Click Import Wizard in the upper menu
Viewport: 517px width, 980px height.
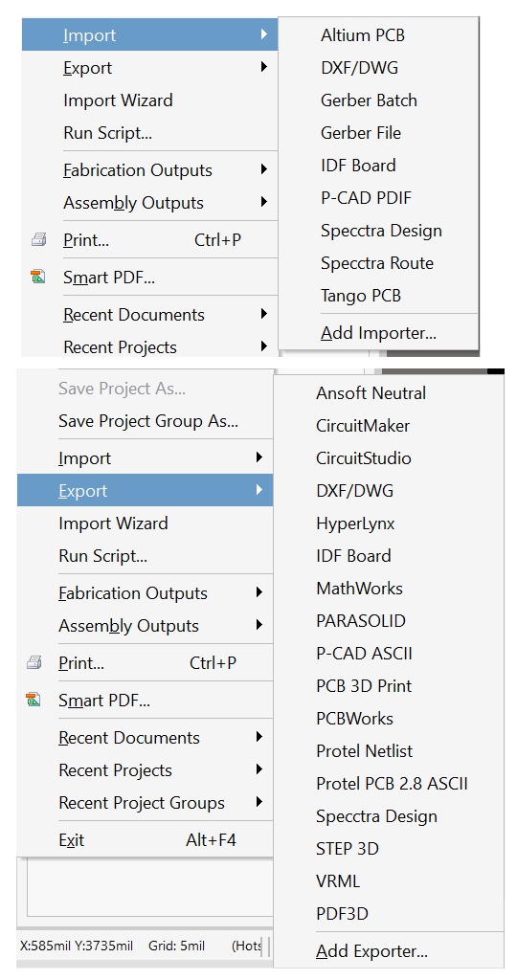tap(118, 100)
